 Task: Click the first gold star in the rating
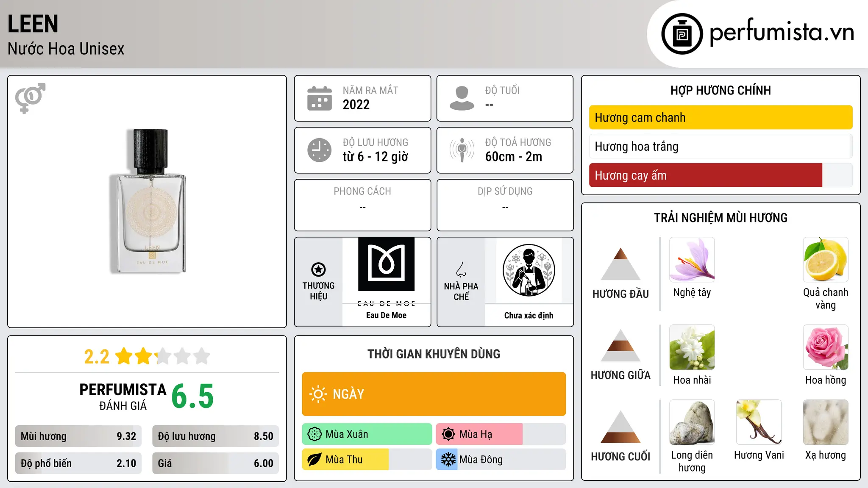(x=124, y=356)
